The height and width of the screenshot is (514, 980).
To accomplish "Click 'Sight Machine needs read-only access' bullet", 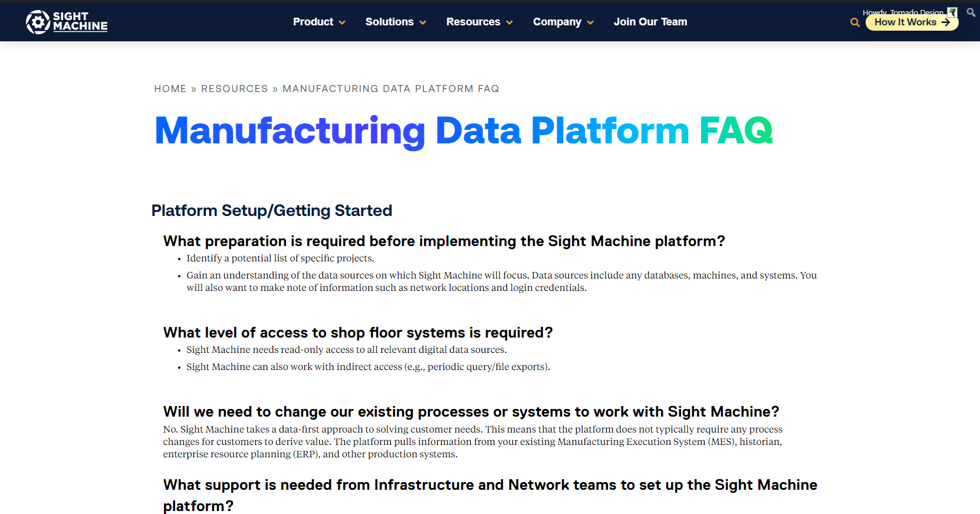I will (x=347, y=350).
